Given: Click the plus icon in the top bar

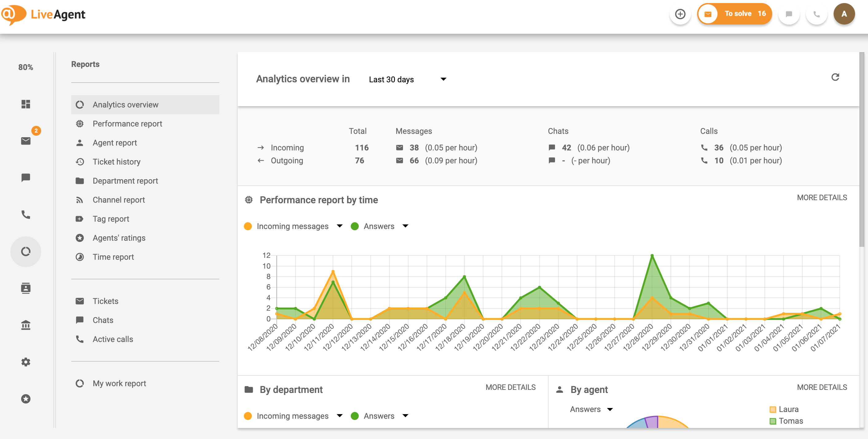Looking at the screenshot, I should coord(680,14).
